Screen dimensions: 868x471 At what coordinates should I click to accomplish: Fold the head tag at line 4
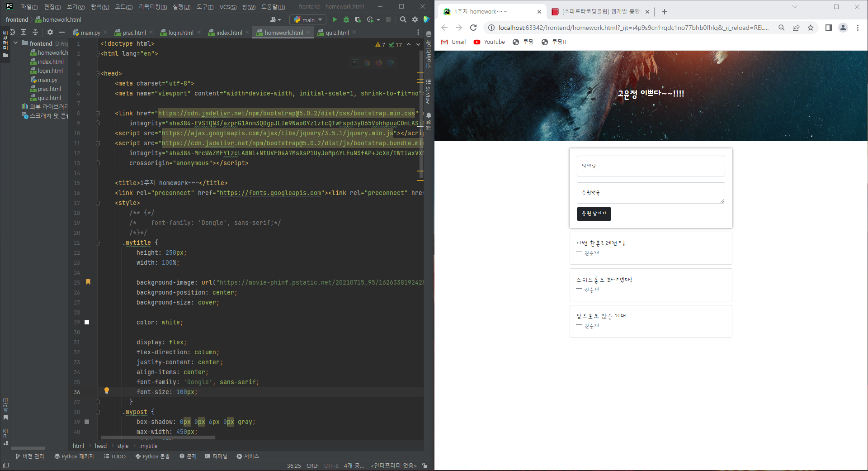point(98,73)
